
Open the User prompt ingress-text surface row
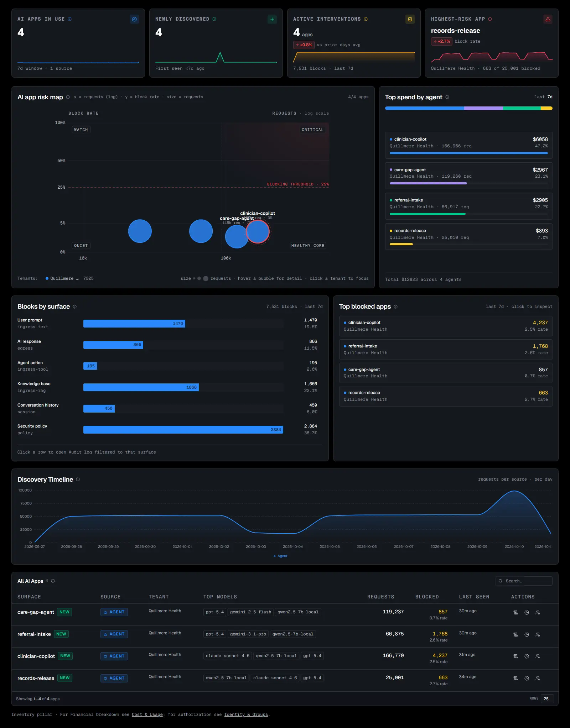[x=170, y=324]
